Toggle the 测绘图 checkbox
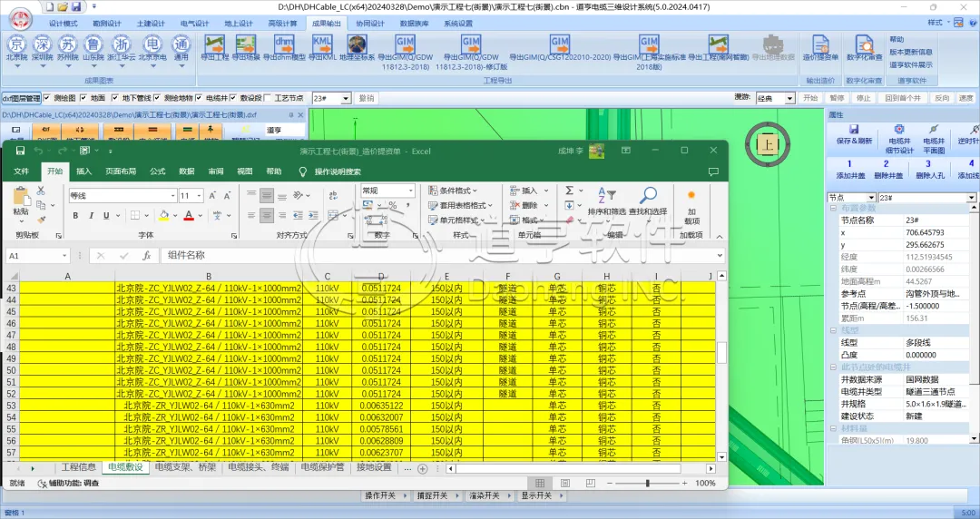Screen dimensions: 980x519 (x=49, y=98)
